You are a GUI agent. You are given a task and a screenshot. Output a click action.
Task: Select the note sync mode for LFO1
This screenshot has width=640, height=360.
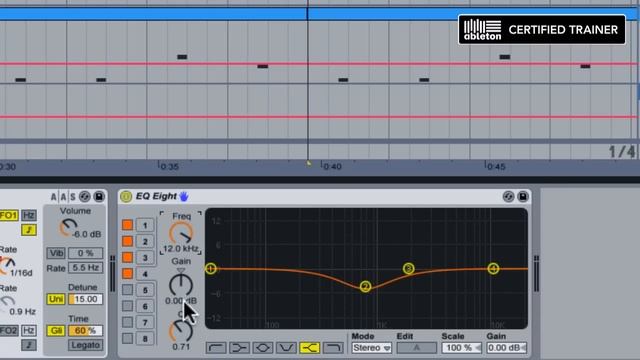pyautogui.click(x=29, y=230)
